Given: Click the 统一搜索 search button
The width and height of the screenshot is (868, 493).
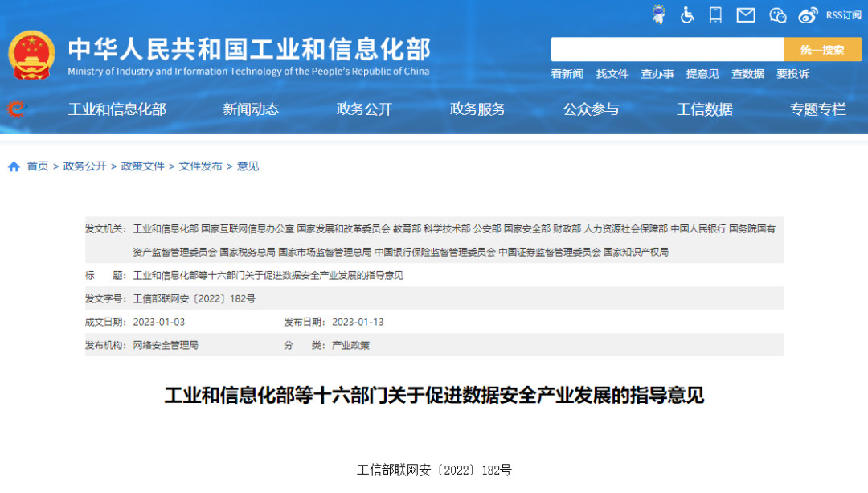Looking at the screenshot, I should point(823,49).
